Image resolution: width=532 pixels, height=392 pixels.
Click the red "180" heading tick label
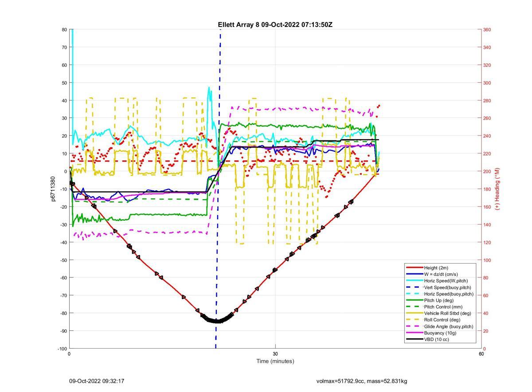[487, 189]
